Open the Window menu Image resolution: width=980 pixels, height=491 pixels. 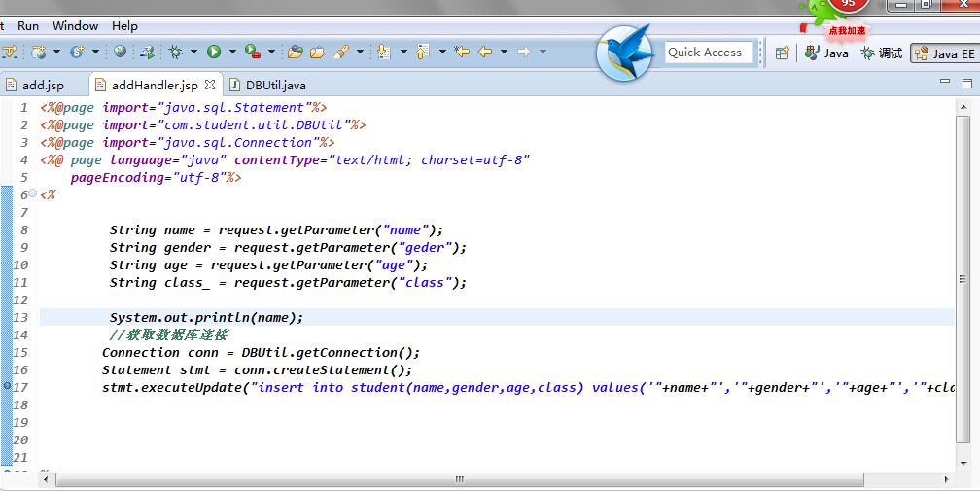pyautogui.click(x=75, y=26)
